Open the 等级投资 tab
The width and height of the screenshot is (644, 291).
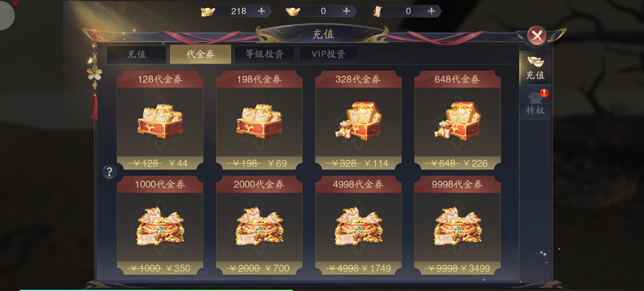click(264, 54)
